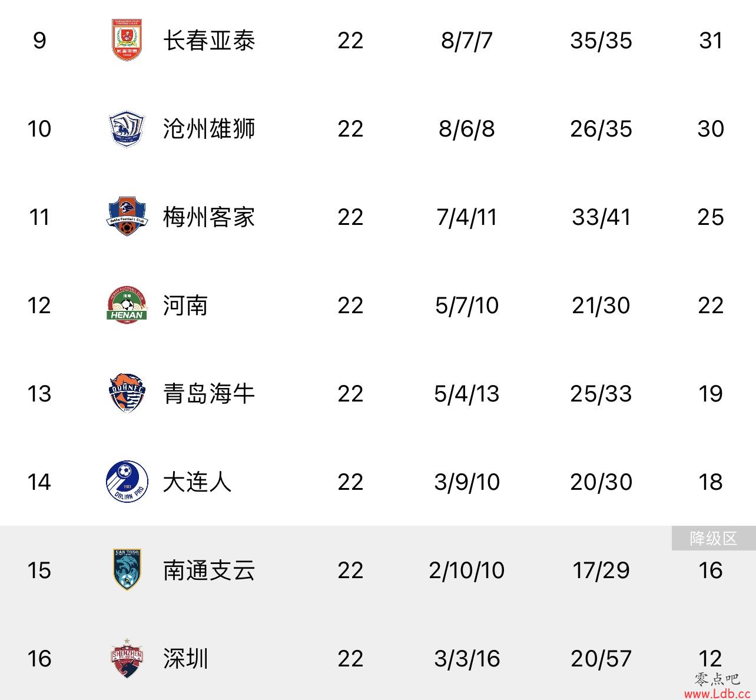The height and width of the screenshot is (700, 756).
Task: Open team name 长春亚泰
Action: click(209, 41)
